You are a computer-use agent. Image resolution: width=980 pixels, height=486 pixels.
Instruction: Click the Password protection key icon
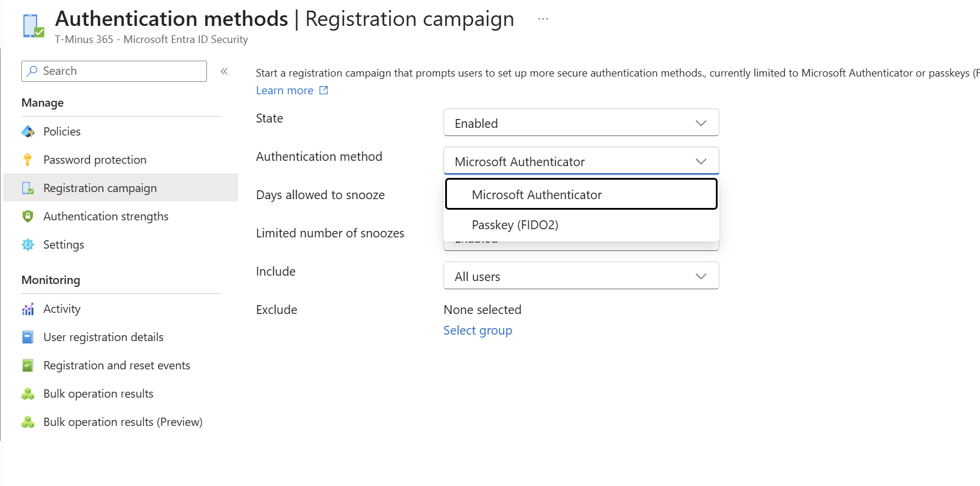pyautogui.click(x=28, y=160)
